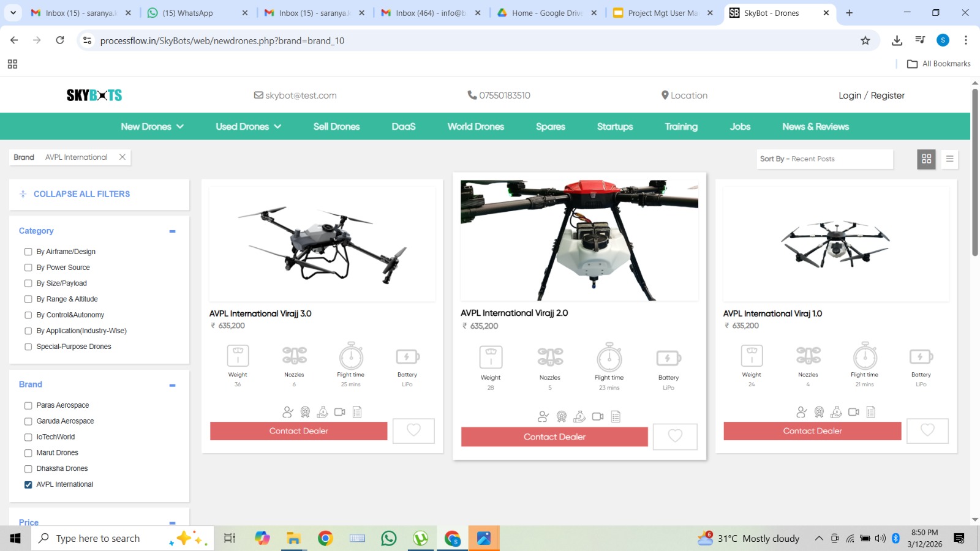Check the Garuda Aerospace brand filter
The height and width of the screenshot is (551, 980).
[x=28, y=422]
